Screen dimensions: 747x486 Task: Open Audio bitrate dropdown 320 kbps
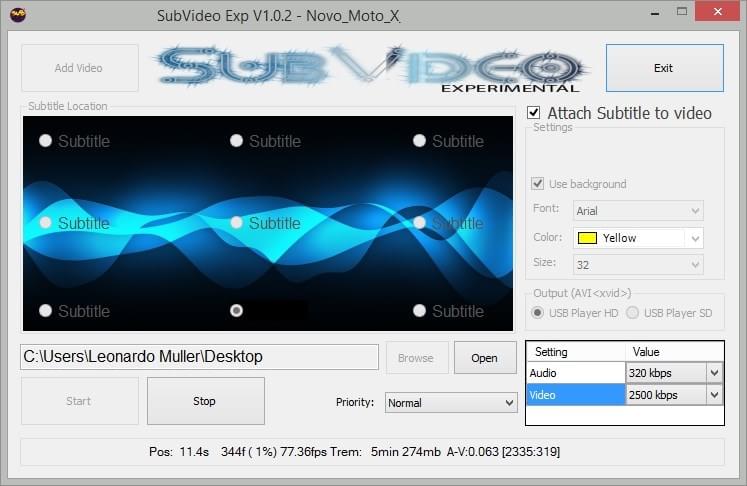pos(674,373)
